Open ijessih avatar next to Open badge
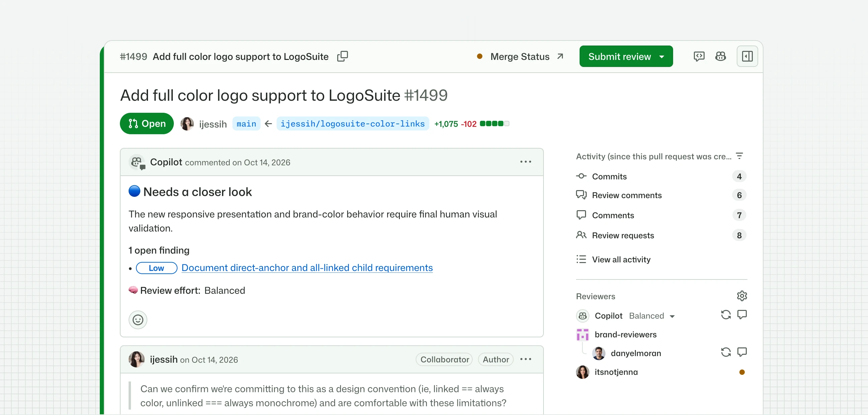 click(187, 123)
